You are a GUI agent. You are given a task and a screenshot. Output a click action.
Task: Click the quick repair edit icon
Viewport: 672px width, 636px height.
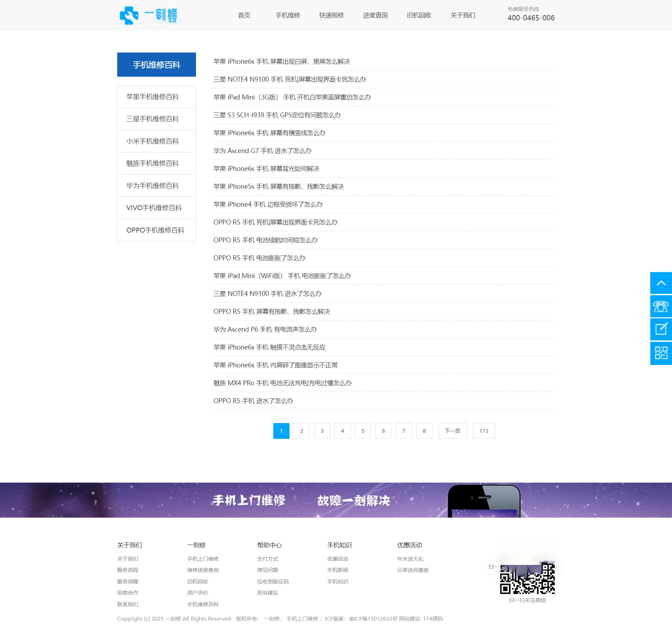(x=661, y=329)
